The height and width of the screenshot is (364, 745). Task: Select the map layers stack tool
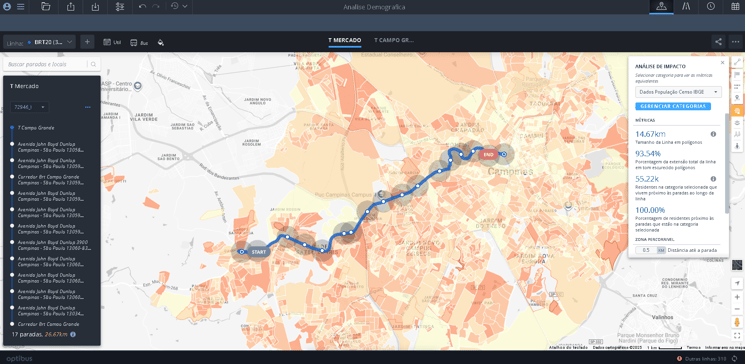[737, 123]
